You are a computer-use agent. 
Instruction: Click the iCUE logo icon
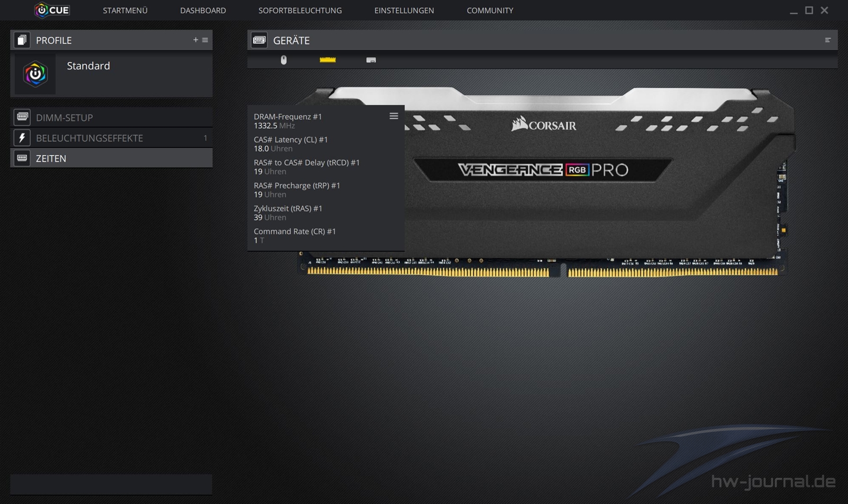click(52, 10)
